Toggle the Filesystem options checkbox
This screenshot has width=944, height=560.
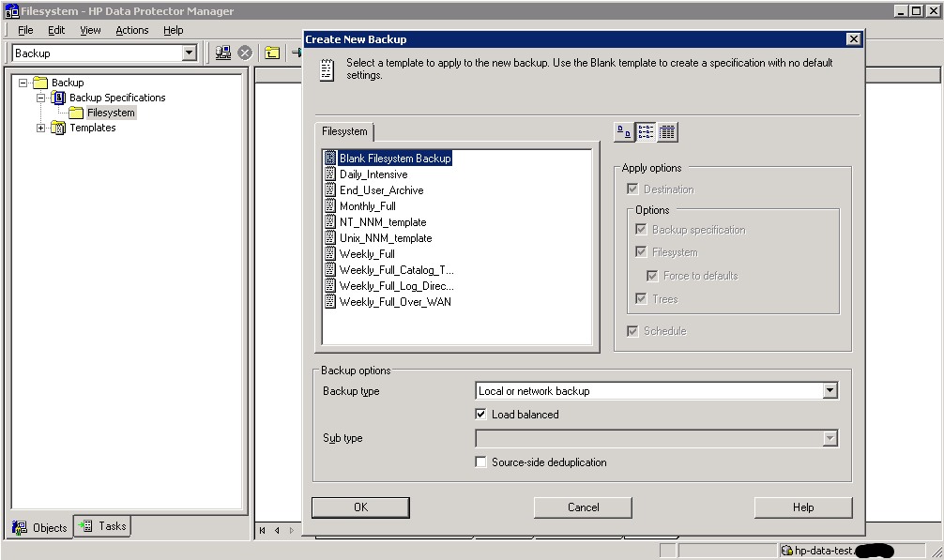[x=641, y=251]
